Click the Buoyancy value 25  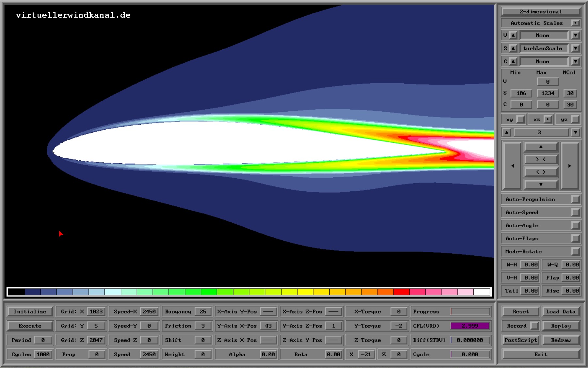click(x=203, y=312)
